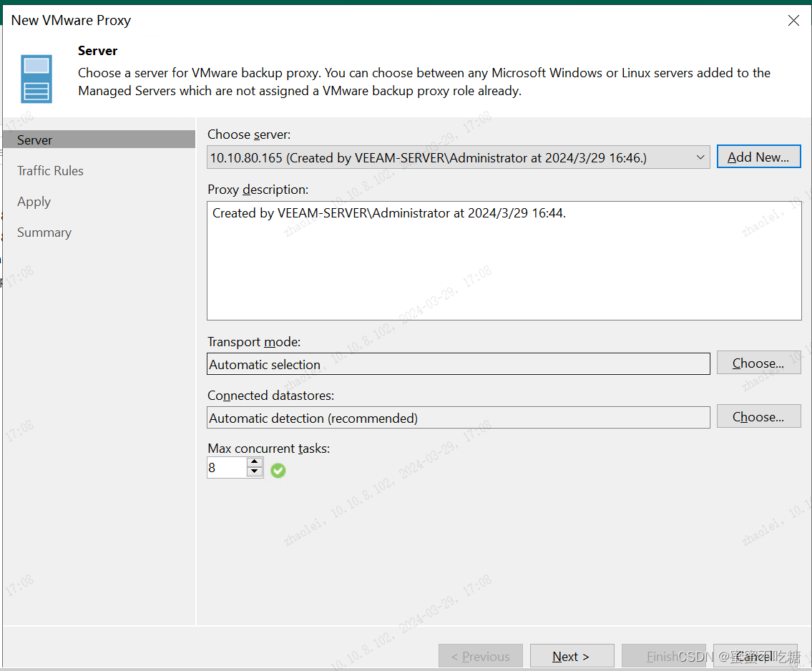
Task: Click the < Previous button
Action: [481, 656]
